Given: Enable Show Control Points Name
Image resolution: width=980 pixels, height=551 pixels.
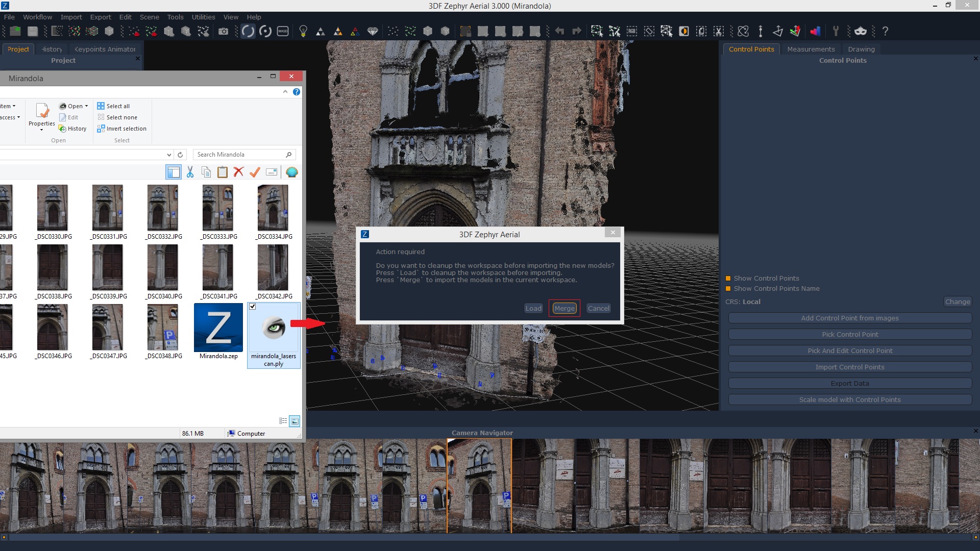Looking at the screenshot, I should click(x=728, y=288).
